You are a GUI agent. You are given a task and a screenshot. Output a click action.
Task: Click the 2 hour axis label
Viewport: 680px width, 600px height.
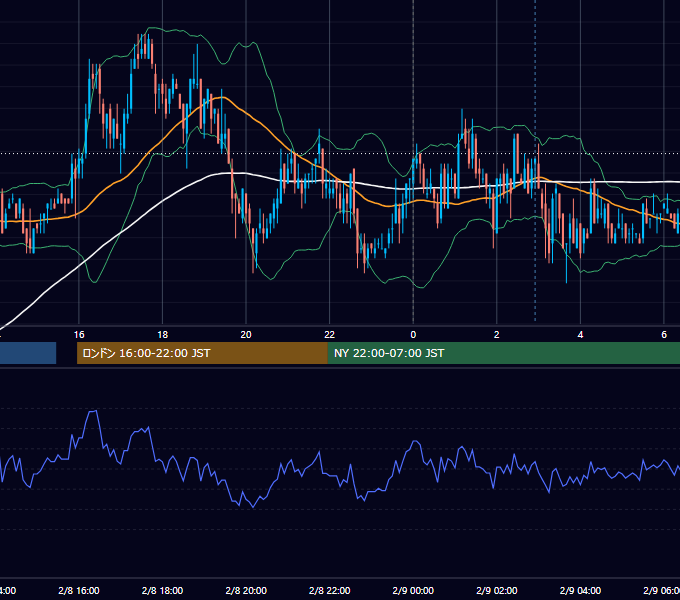(497, 335)
